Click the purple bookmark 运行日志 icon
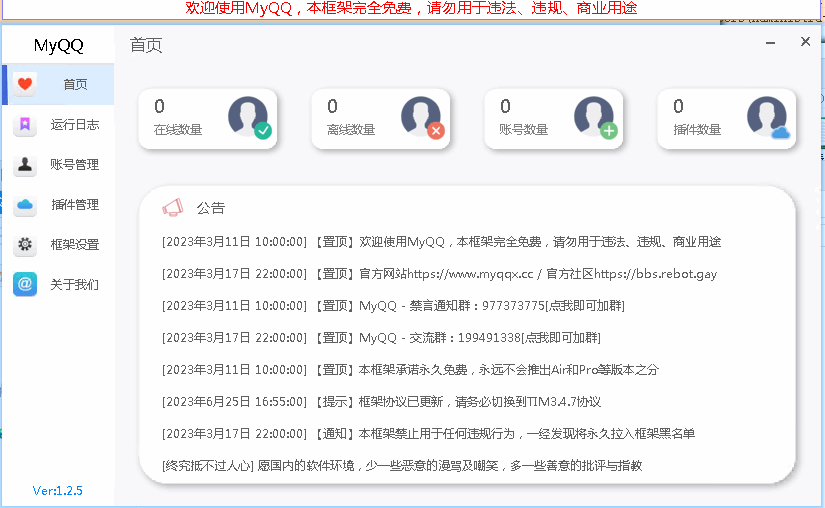Viewport: 825px width, 508px height. pos(25,125)
